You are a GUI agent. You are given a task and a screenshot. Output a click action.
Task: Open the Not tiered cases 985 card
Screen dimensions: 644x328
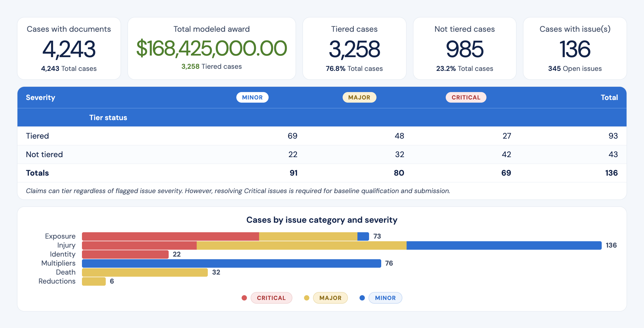click(x=464, y=48)
